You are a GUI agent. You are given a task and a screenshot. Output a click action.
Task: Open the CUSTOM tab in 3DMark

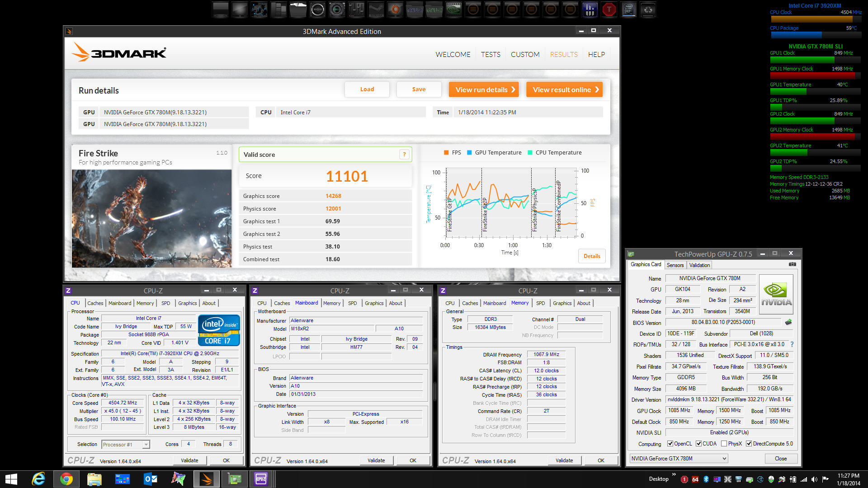(525, 54)
